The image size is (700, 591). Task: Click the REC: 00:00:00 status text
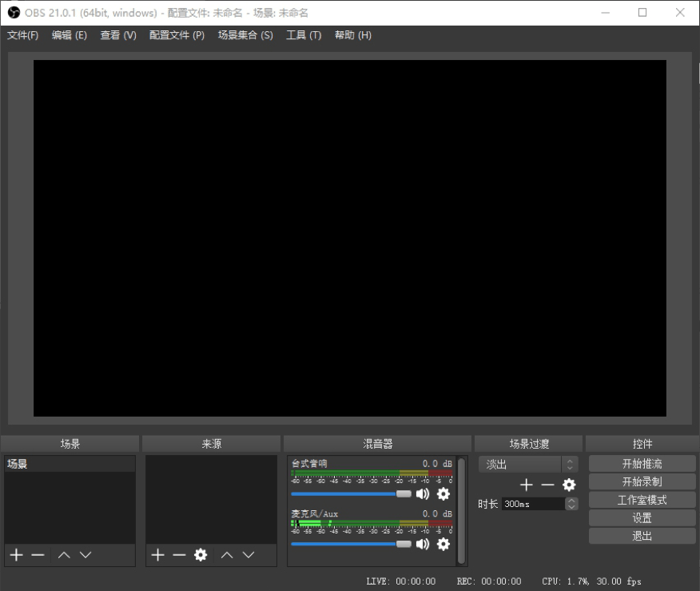(489, 581)
